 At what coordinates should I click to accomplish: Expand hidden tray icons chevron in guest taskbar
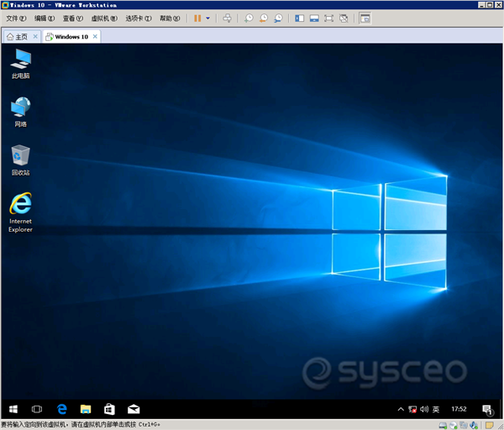click(x=401, y=409)
